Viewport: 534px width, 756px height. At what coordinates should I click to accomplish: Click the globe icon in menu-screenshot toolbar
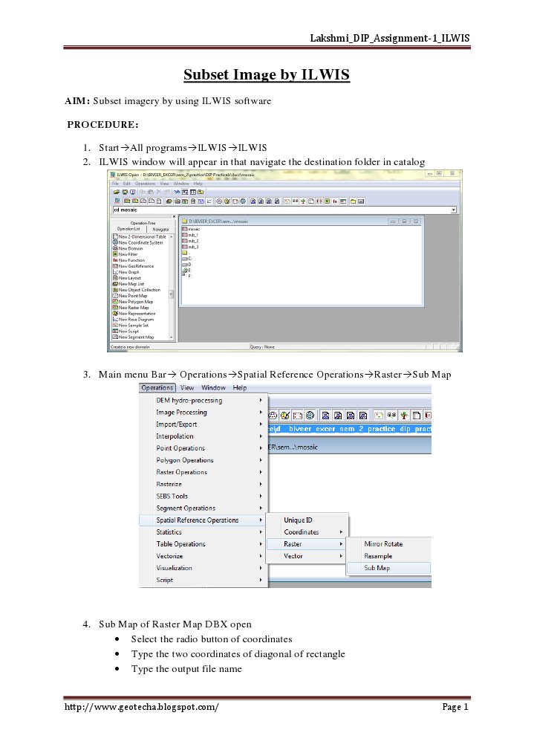[x=310, y=415]
